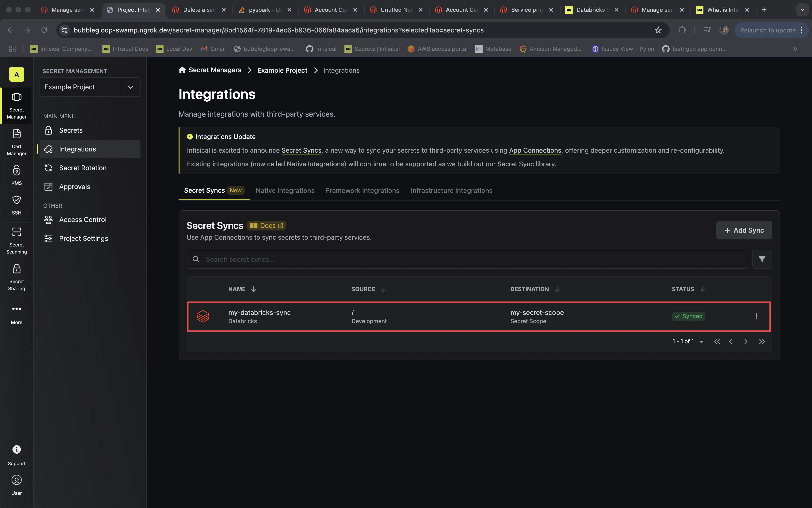Open the filter for secret syncs
Image resolution: width=812 pixels, height=508 pixels.
[x=762, y=259]
